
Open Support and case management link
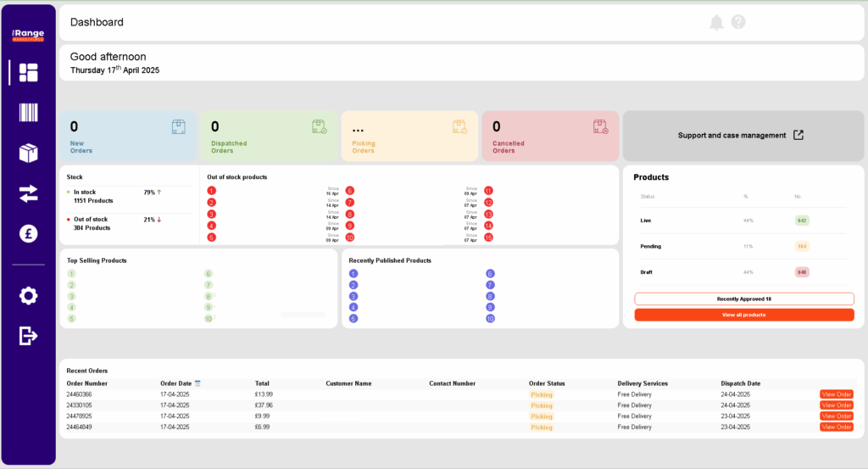point(742,135)
